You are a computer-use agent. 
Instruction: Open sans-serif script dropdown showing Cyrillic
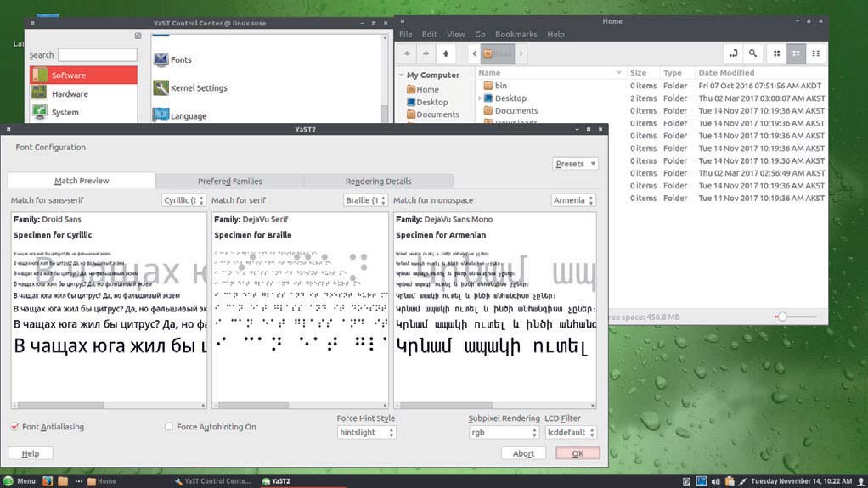183,199
